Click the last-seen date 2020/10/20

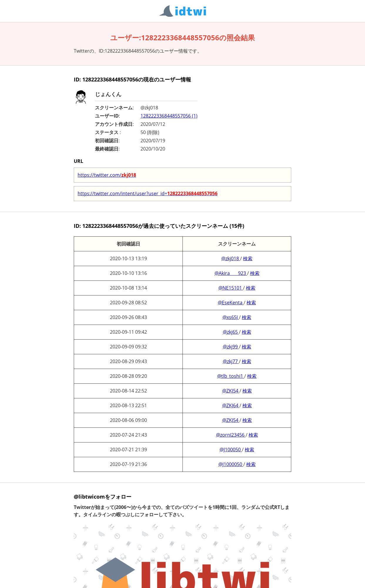click(x=153, y=149)
